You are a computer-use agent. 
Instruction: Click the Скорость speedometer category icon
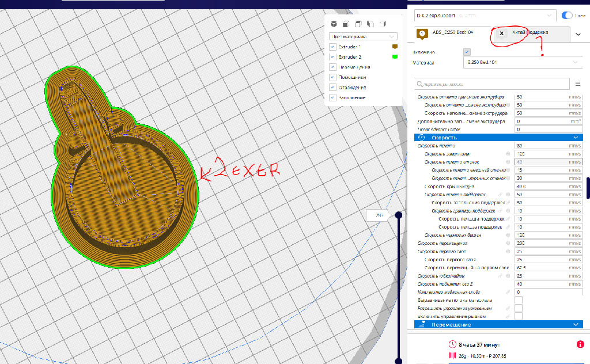tap(421, 138)
